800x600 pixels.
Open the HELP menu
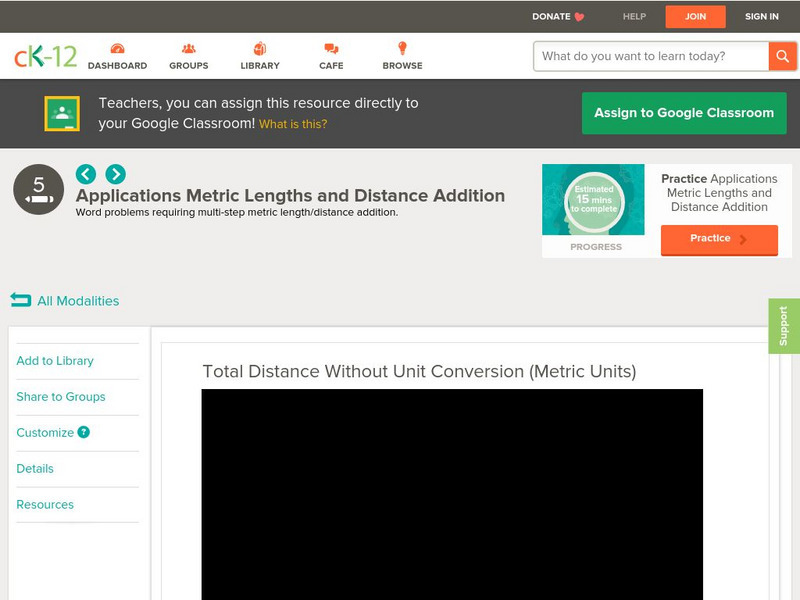(x=633, y=16)
